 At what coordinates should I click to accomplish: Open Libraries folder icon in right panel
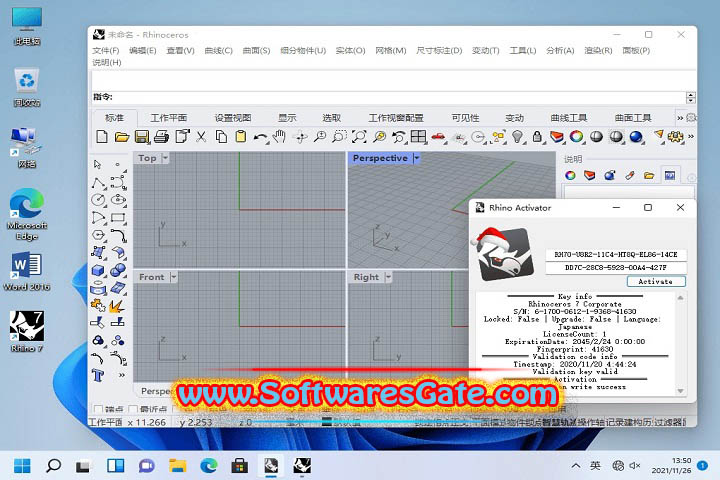(649, 175)
